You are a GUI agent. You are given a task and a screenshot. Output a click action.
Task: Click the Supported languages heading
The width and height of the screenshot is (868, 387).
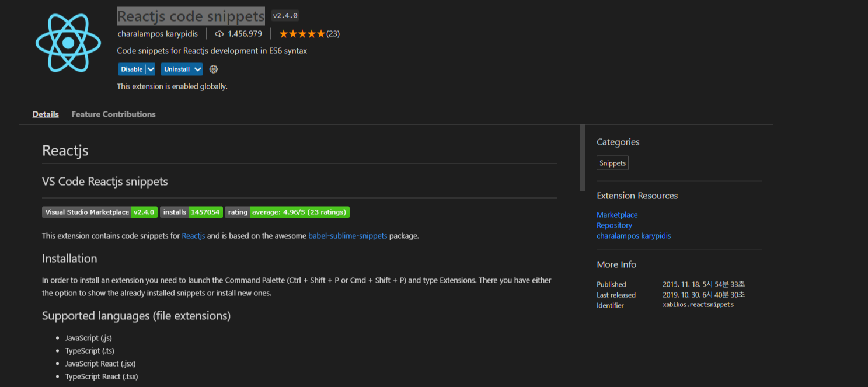136,316
